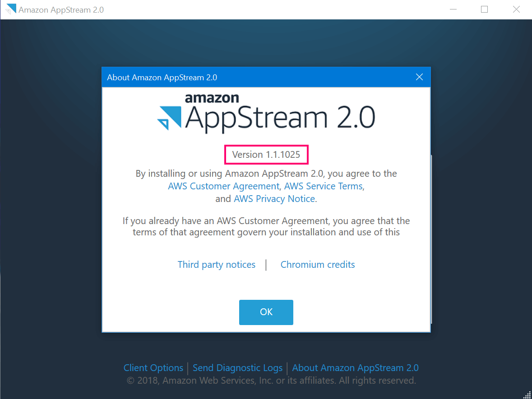Screen dimensions: 532x399
Task: Click the resize grip in bottom-right corner
Action: tap(527, 394)
